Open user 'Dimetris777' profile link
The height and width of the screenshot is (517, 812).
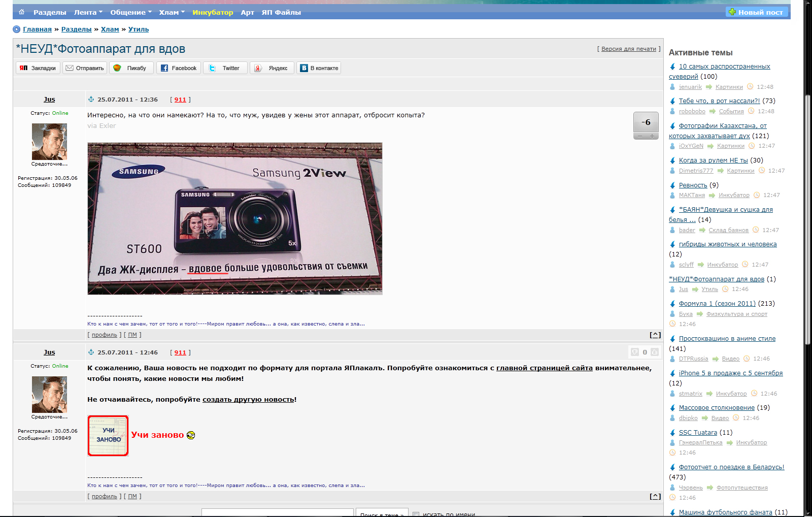pos(696,171)
